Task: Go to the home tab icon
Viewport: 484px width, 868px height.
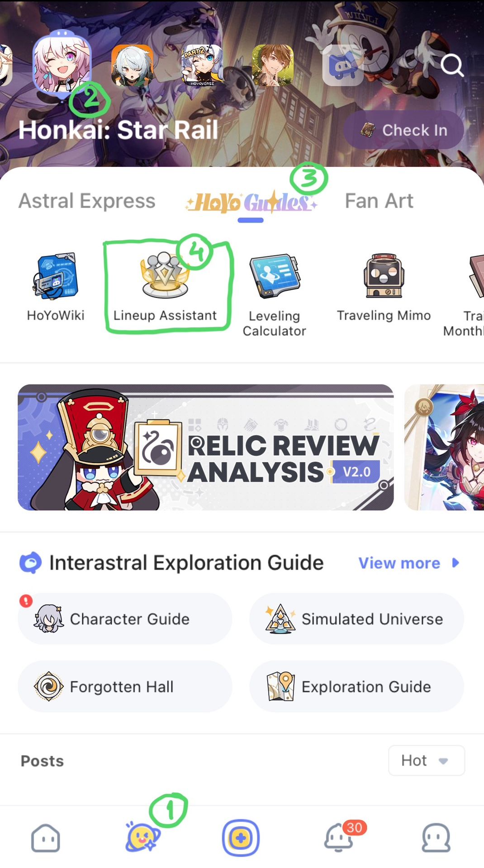Action: click(x=45, y=838)
